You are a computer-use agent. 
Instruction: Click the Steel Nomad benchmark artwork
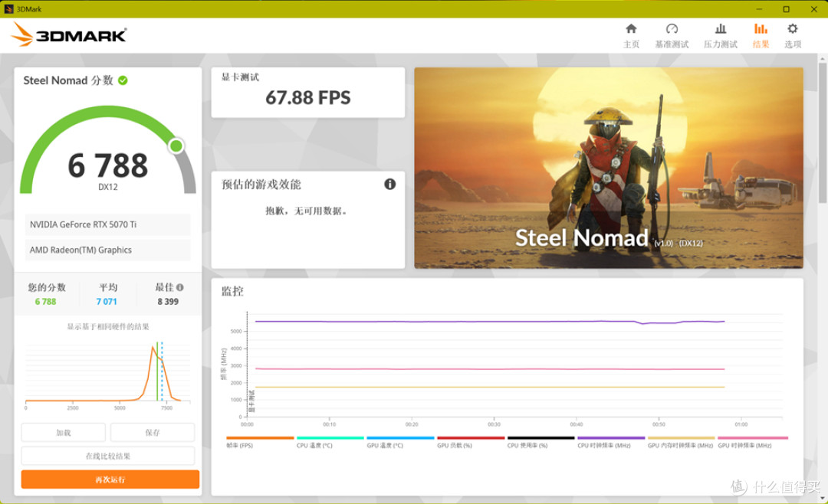[608, 168]
